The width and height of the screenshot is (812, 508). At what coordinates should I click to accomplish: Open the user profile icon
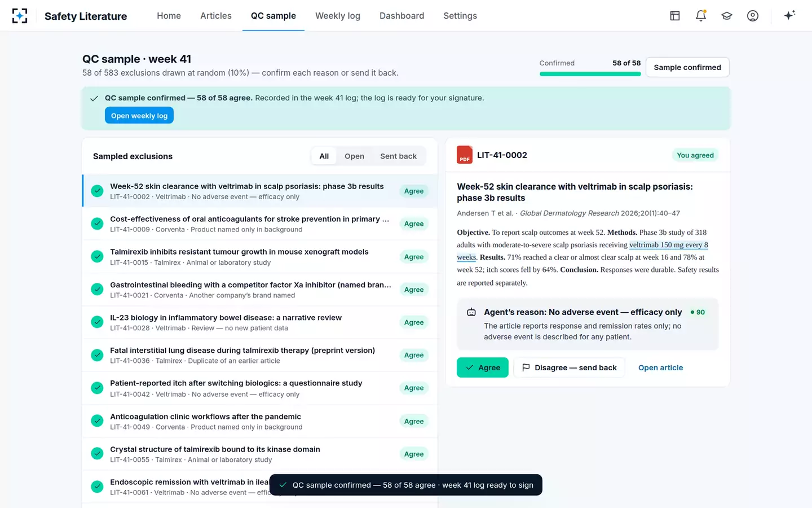point(753,16)
